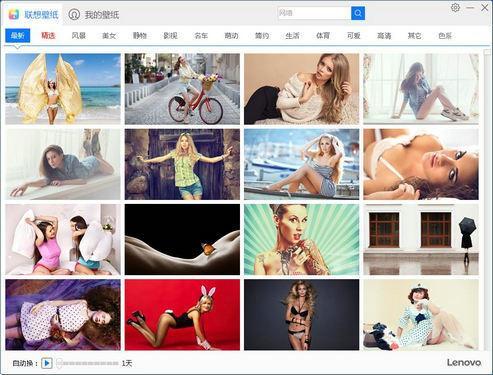
Task: Choose the beach golden wings wallpaper
Action: click(x=63, y=89)
